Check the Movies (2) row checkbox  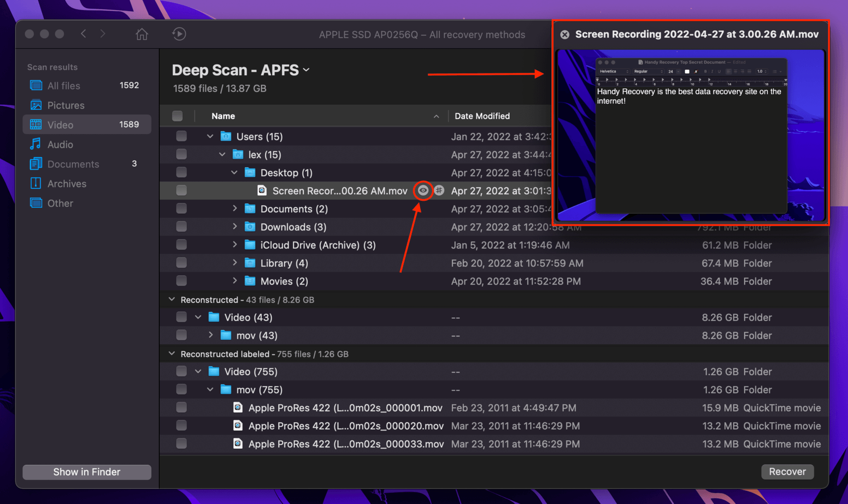click(x=181, y=281)
